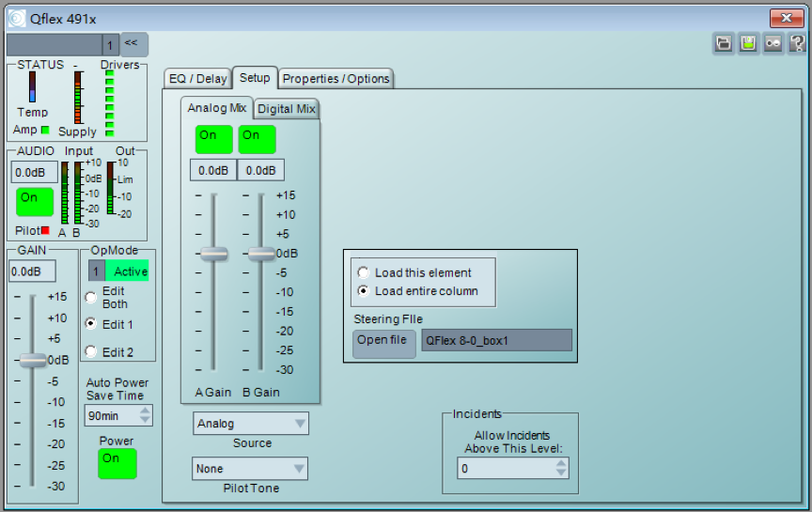Screen dimensions: 812x512
Task: Increase Incidents level with up arrow
Action: 561,464
